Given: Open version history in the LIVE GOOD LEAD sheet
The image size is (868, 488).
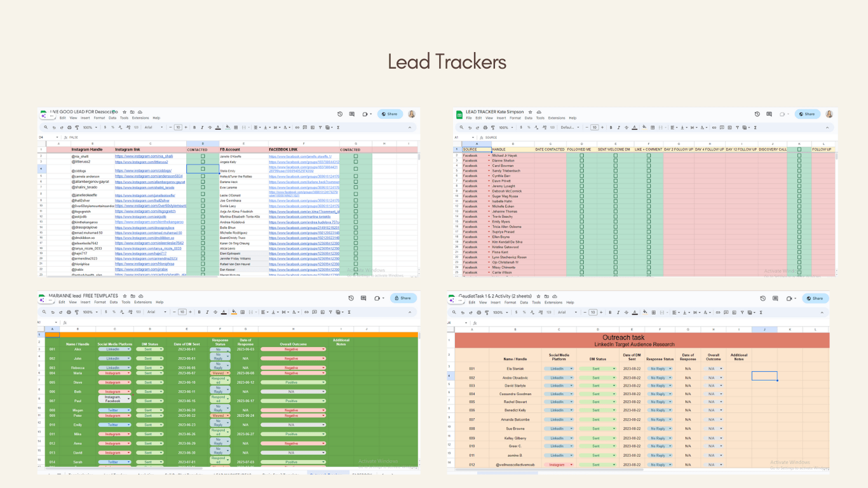Looking at the screenshot, I should tap(340, 114).
